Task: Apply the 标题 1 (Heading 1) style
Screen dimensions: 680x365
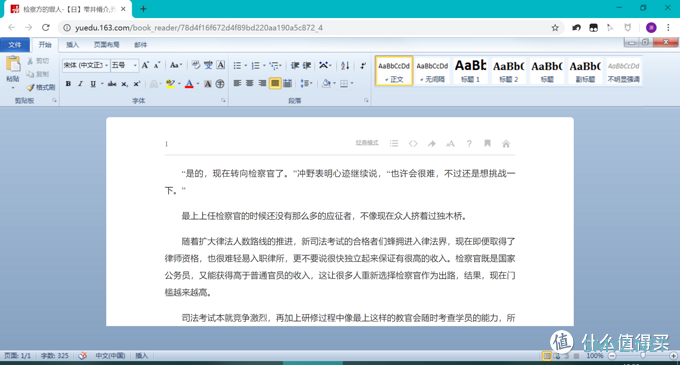Action: [x=470, y=71]
